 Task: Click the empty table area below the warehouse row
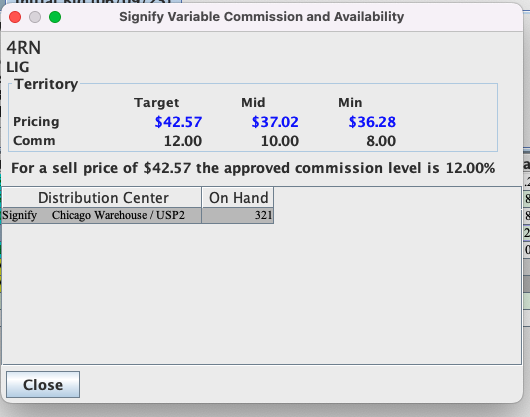tap(261, 293)
